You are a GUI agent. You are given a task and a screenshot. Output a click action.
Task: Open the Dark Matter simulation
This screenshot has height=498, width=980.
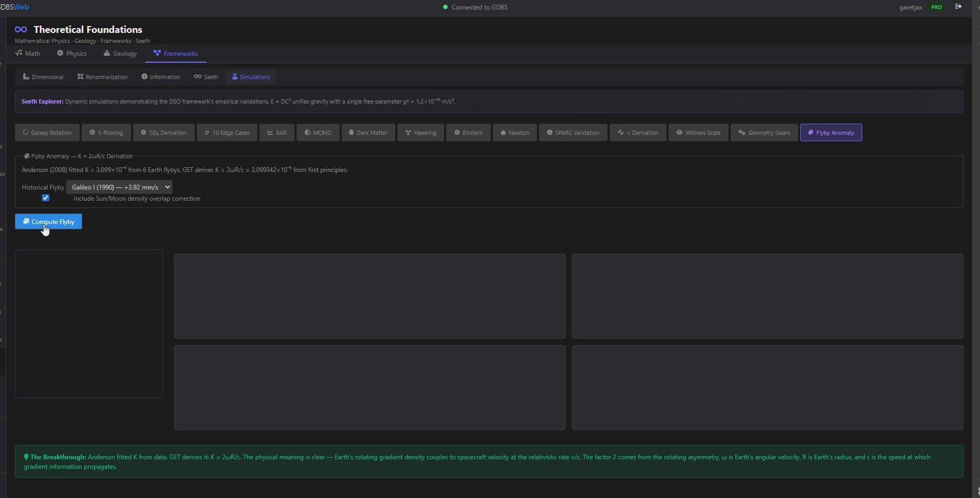click(368, 133)
